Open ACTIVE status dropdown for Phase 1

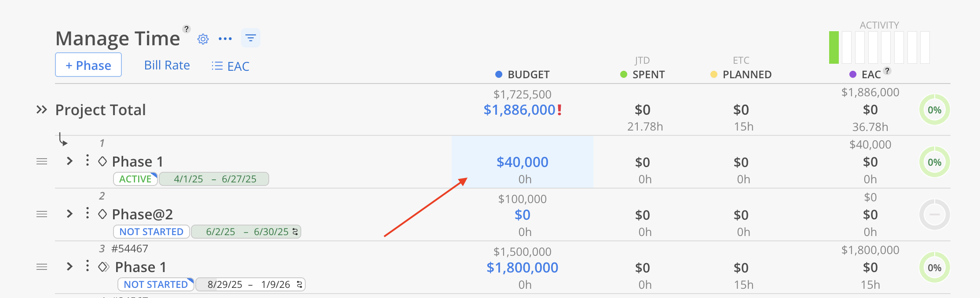[135, 179]
